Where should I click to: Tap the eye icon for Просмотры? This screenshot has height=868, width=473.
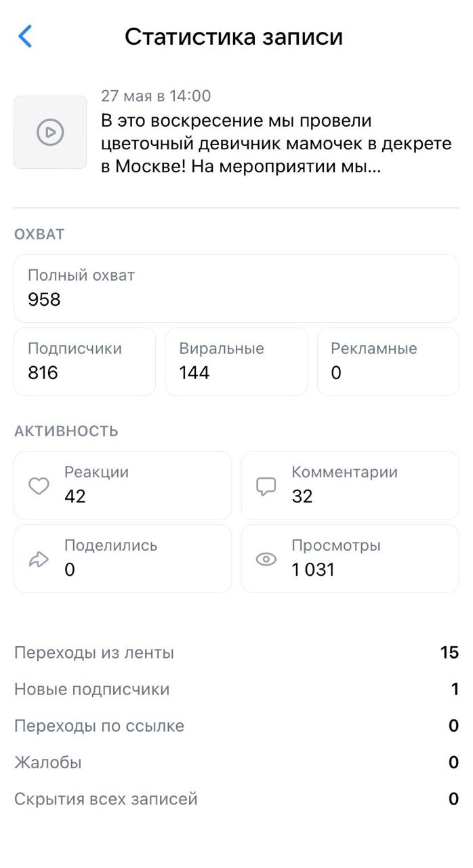pyautogui.click(x=266, y=559)
